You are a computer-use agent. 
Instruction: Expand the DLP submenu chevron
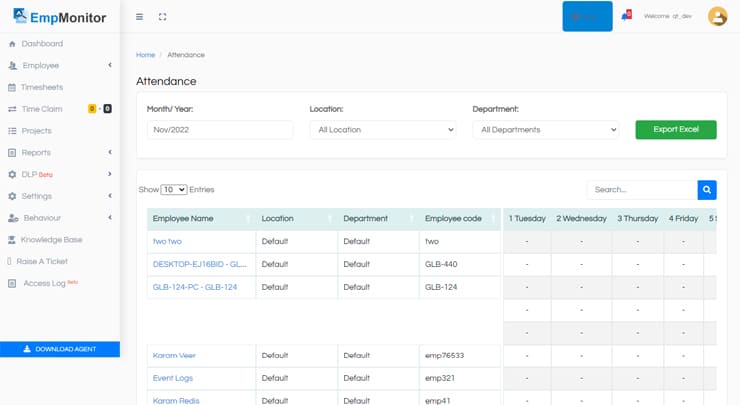click(x=110, y=174)
